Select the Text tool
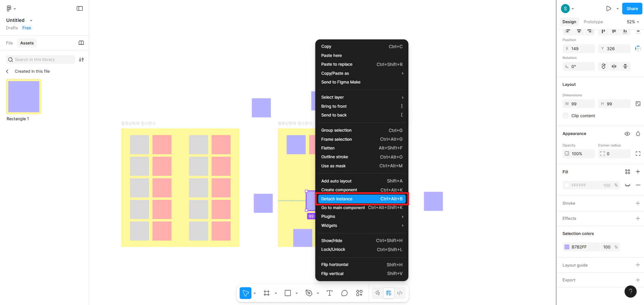The width and height of the screenshot is (644, 305). pos(330,293)
